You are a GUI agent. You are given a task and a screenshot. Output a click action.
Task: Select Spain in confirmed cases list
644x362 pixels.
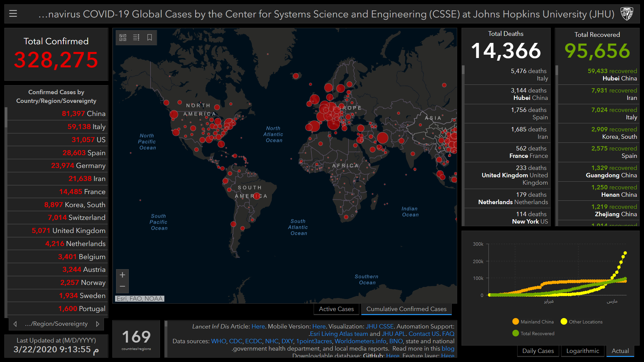[x=57, y=153]
